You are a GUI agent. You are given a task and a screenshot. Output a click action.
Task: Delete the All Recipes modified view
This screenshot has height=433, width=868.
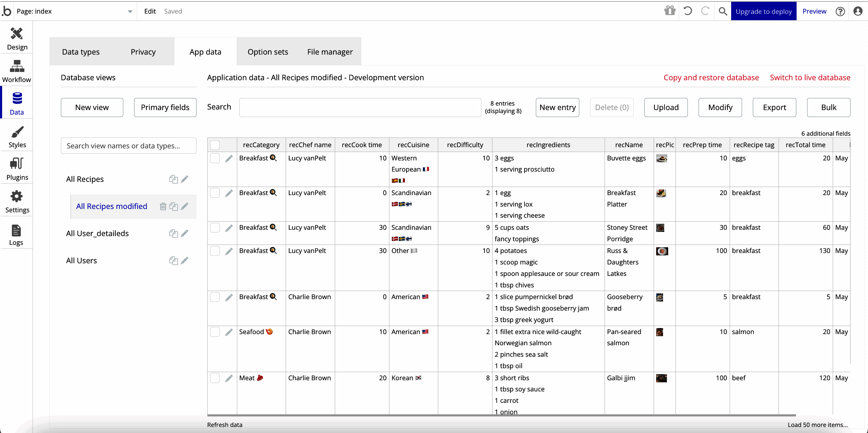(x=163, y=206)
